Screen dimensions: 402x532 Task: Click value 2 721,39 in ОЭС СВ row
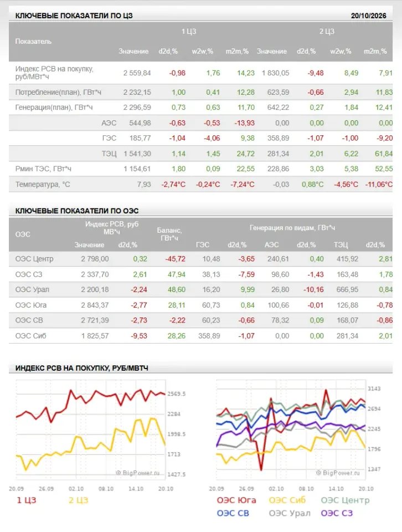coord(95,320)
